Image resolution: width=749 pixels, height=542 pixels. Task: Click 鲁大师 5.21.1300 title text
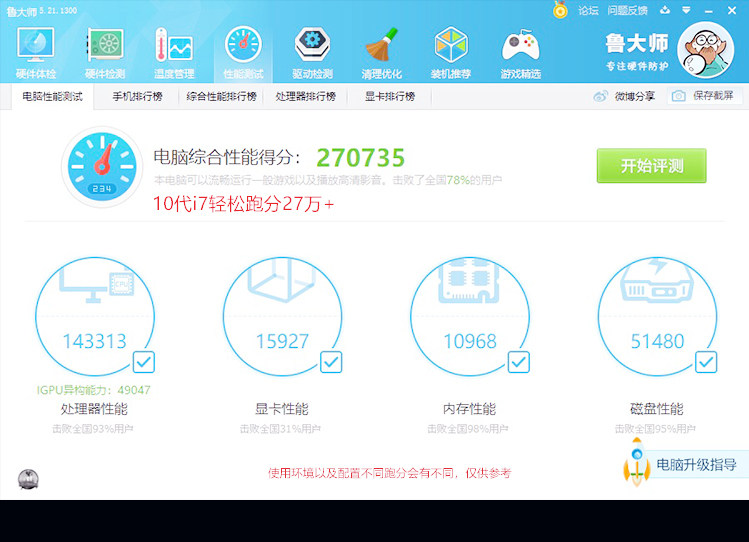(42, 11)
